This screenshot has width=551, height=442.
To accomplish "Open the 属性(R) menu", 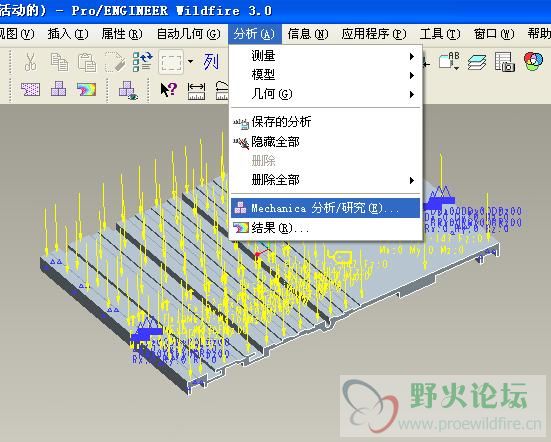I will pyautogui.click(x=122, y=34).
